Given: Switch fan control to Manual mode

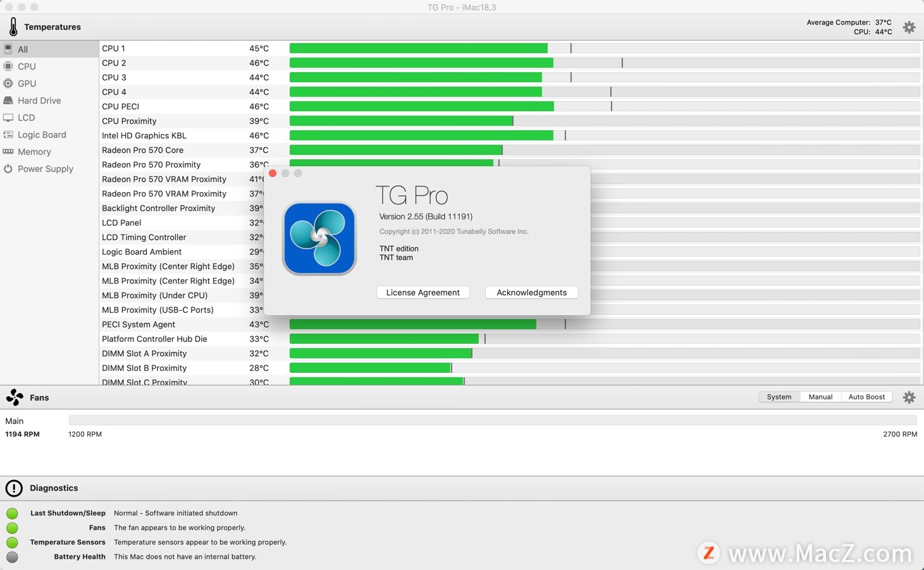Looking at the screenshot, I should (x=820, y=397).
